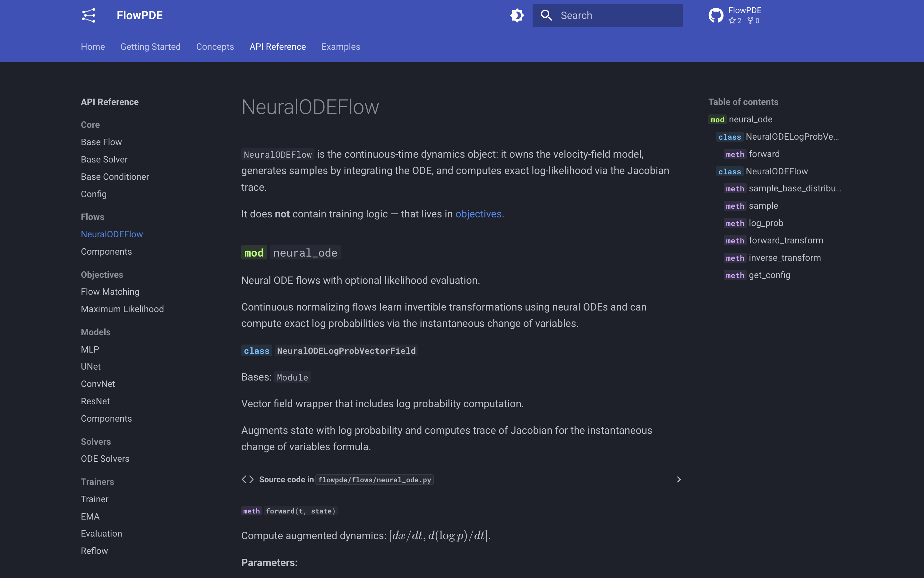
Task: Open the MLP model page
Action: coord(90,349)
